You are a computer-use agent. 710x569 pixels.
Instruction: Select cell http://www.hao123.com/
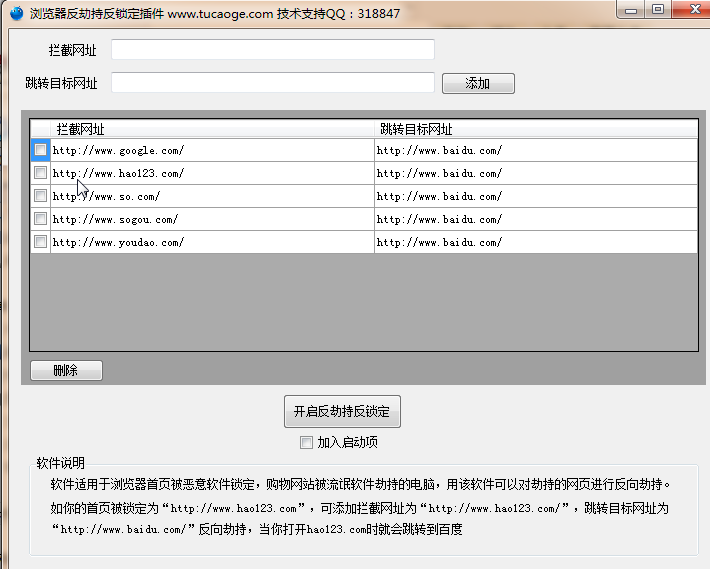tap(212, 173)
